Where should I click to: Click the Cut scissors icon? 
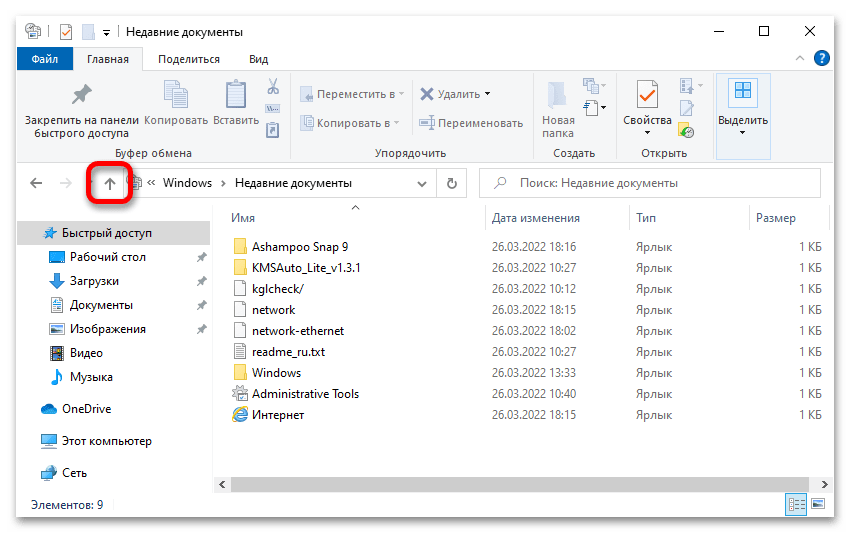click(x=272, y=87)
